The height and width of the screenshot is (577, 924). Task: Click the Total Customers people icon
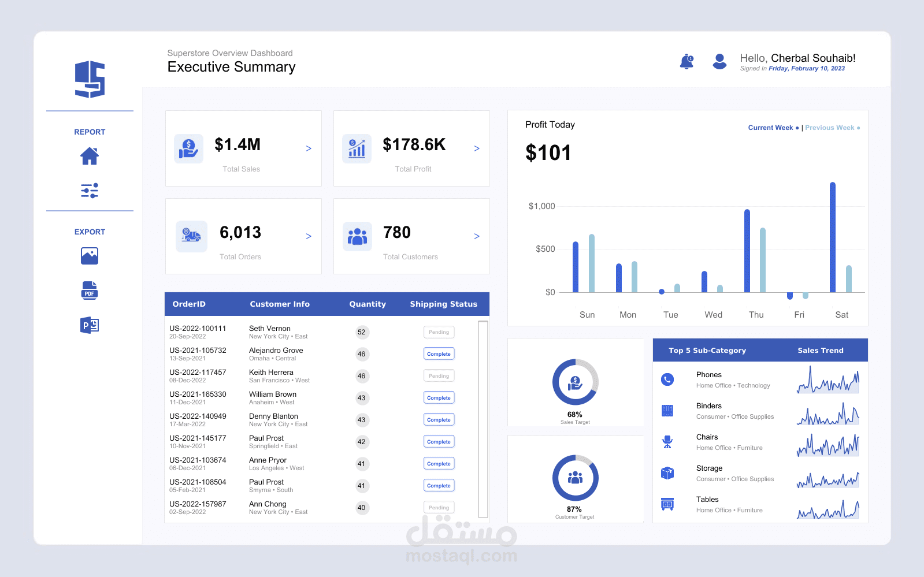pyautogui.click(x=357, y=236)
